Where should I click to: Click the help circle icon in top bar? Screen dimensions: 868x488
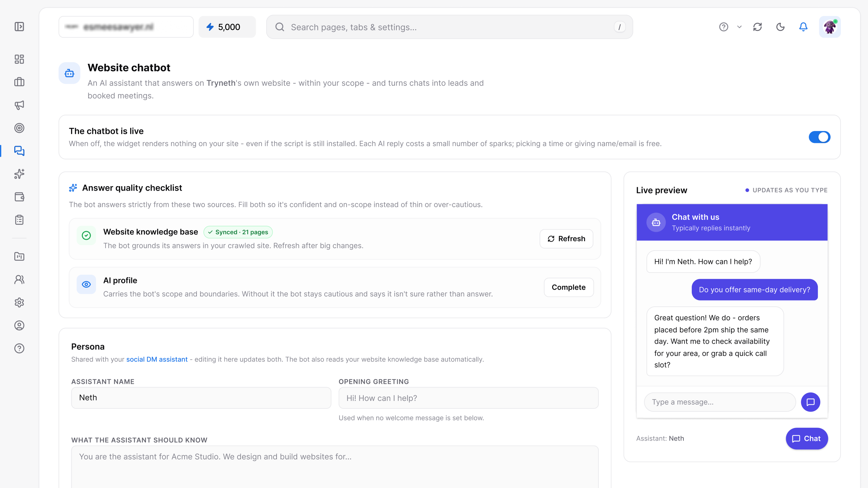tap(724, 27)
